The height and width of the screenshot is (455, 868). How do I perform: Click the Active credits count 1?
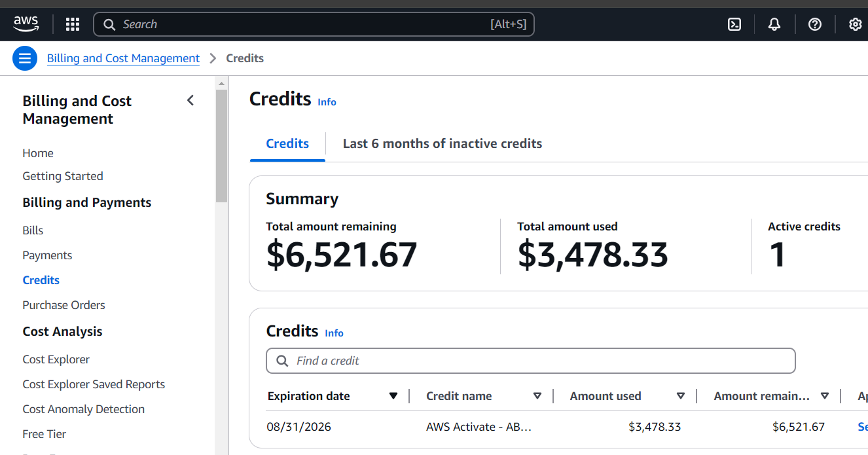point(778,255)
